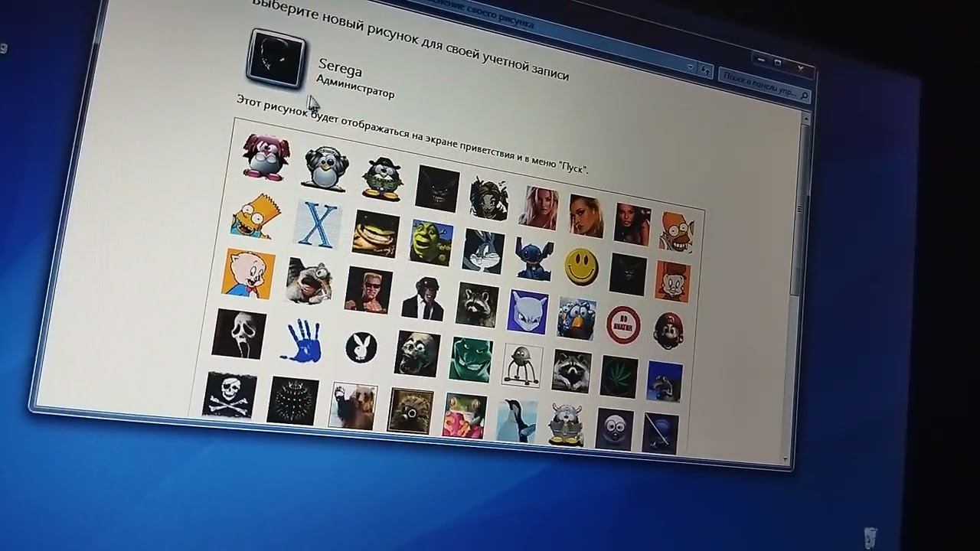Select the blue birds with orange beaks
This screenshot has height=551, width=980.
point(577,318)
